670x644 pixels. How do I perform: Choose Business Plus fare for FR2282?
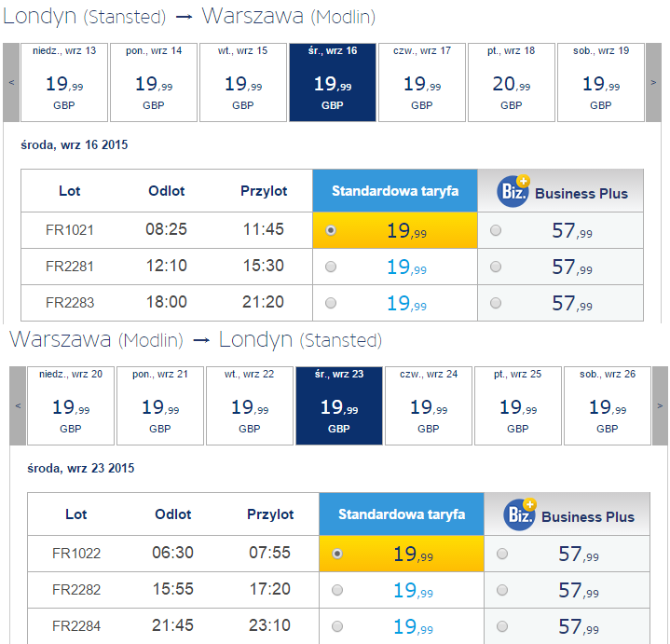pyautogui.click(x=502, y=590)
